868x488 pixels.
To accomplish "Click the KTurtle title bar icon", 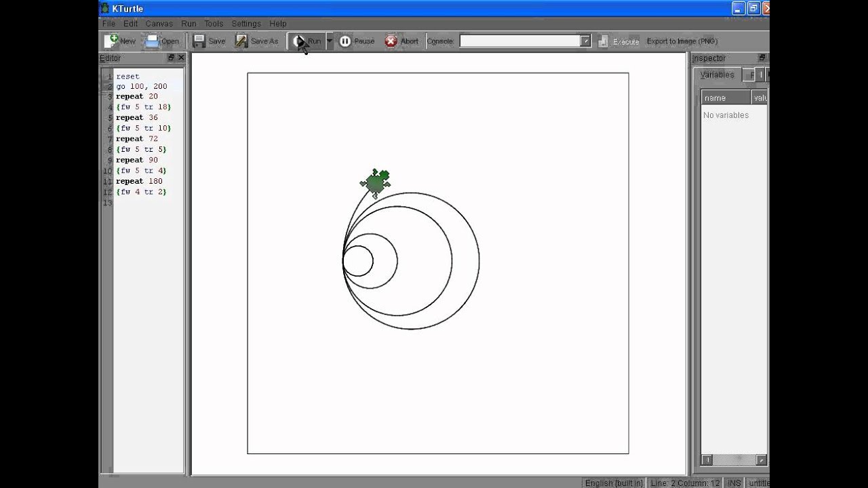I will [105, 8].
